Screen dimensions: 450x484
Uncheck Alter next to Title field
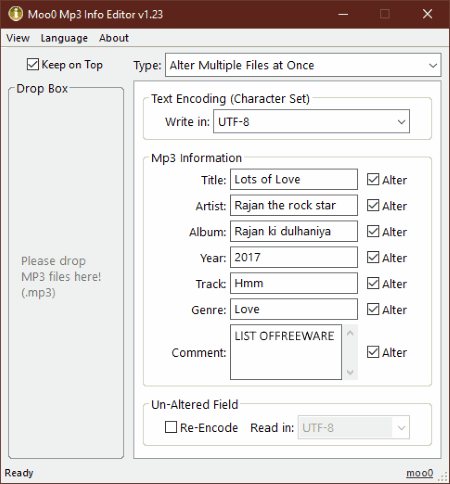point(373,179)
